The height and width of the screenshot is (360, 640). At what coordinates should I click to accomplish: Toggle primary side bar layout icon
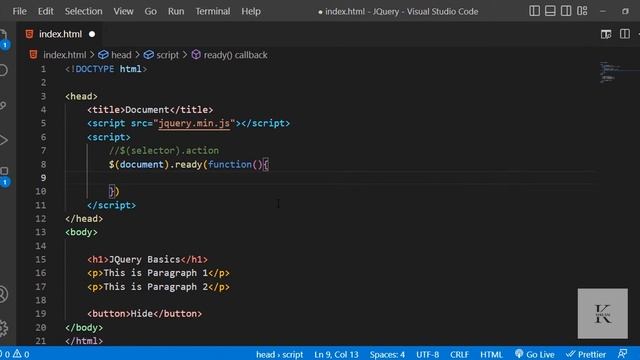tap(534, 11)
